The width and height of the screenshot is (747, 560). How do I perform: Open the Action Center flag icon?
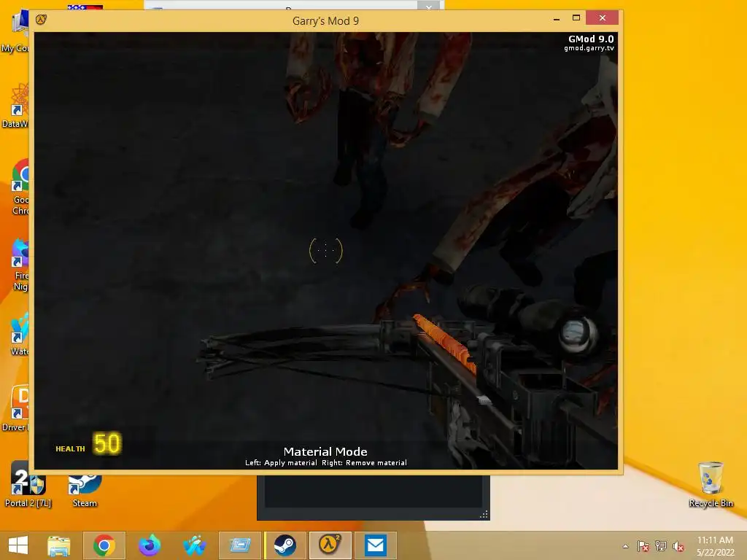point(643,546)
